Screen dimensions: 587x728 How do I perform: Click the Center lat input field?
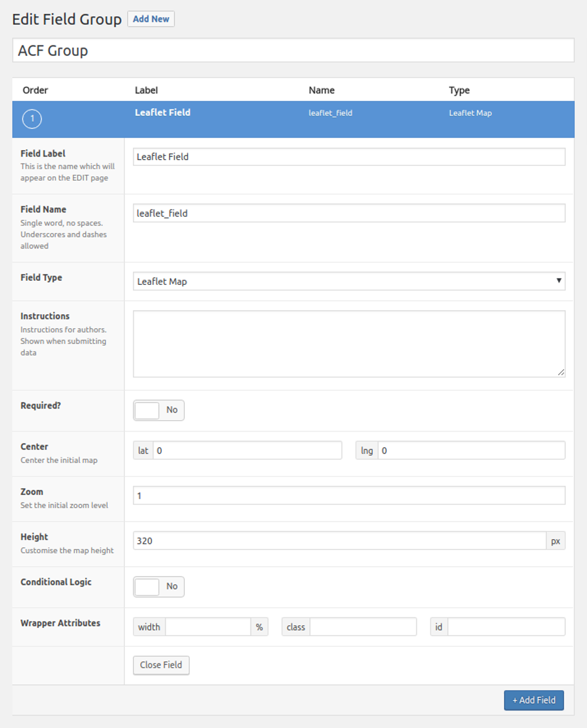click(x=247, y=451)
